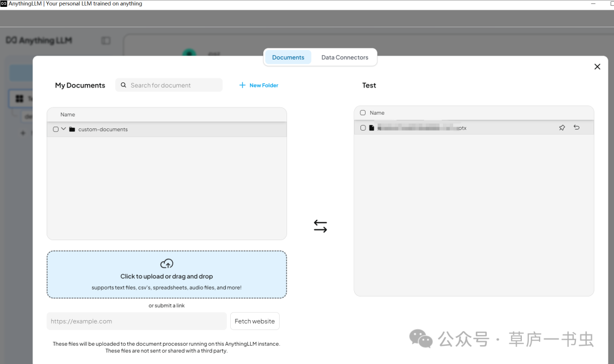Click the file icon of the workspace document
The image size is (614, 364).
[372, 128]
